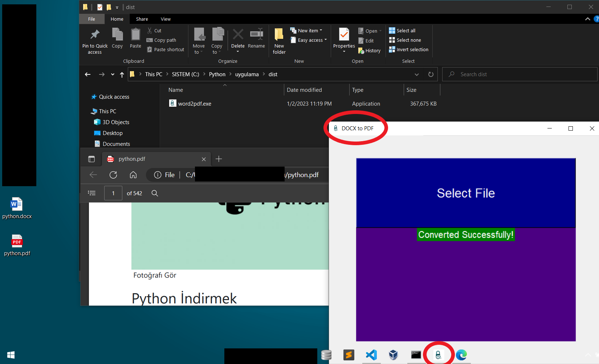Image resolution: width=599 pixels, height=364 pixels.
Task: Search within the PDF using magnifier icon
Action: pyautogui.click(x=155, y=193)
